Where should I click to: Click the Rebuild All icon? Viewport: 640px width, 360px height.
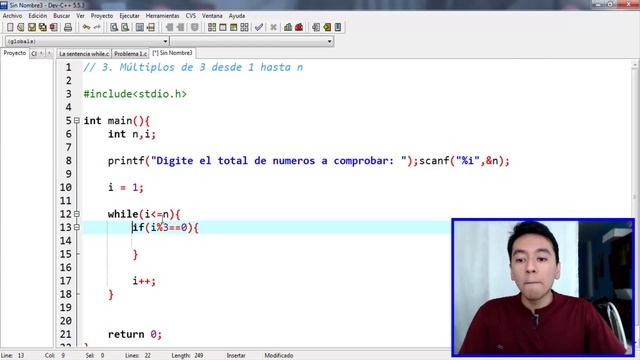point(244,27)
